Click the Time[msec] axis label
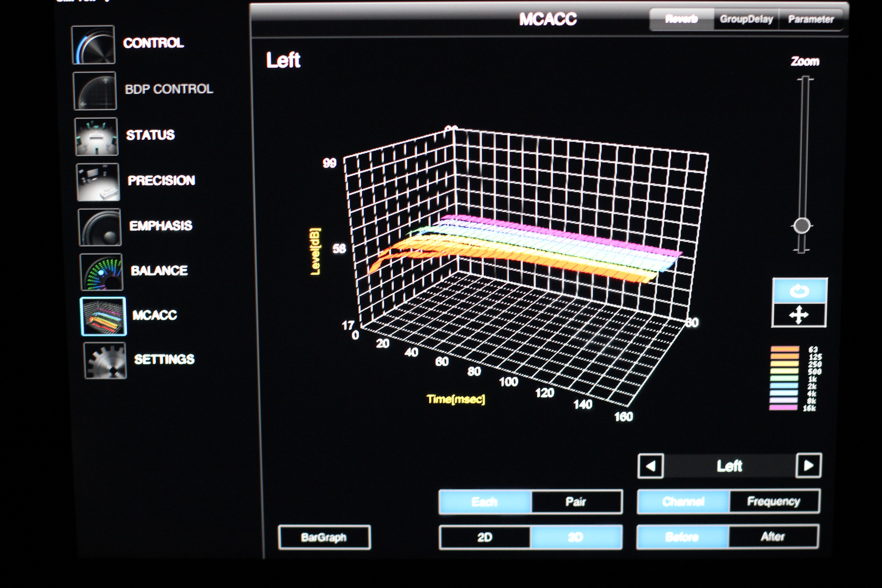 456,399
